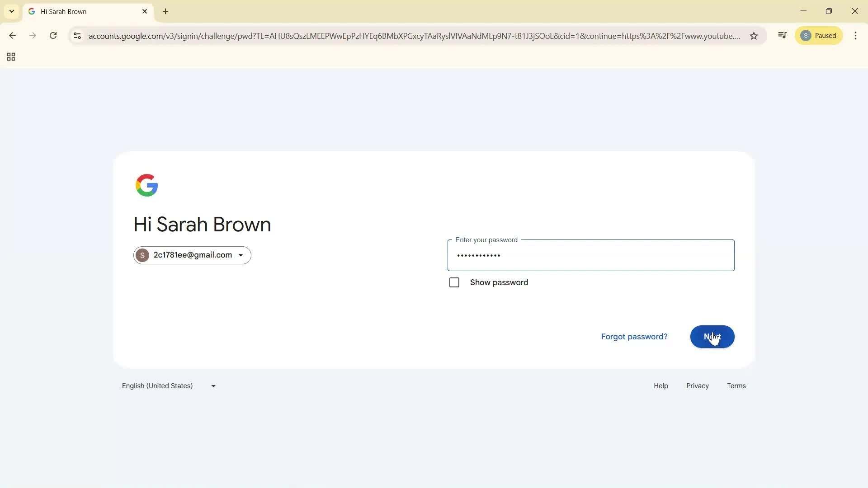Enable the Show password checkbox

[x=454, y=282]
